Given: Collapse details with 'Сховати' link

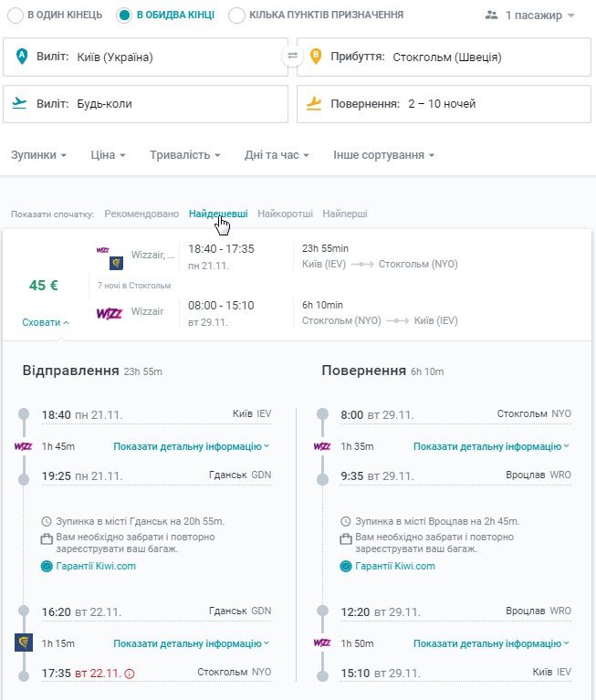Looking at the screenshot, I should point(46,322).
